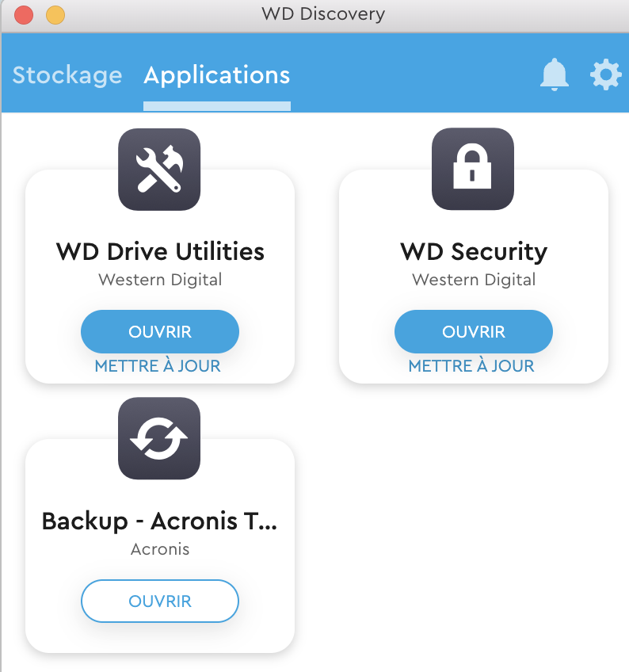Select the Applications tab
The width and height of the screenshot is (629, 672).
point(216,75)
